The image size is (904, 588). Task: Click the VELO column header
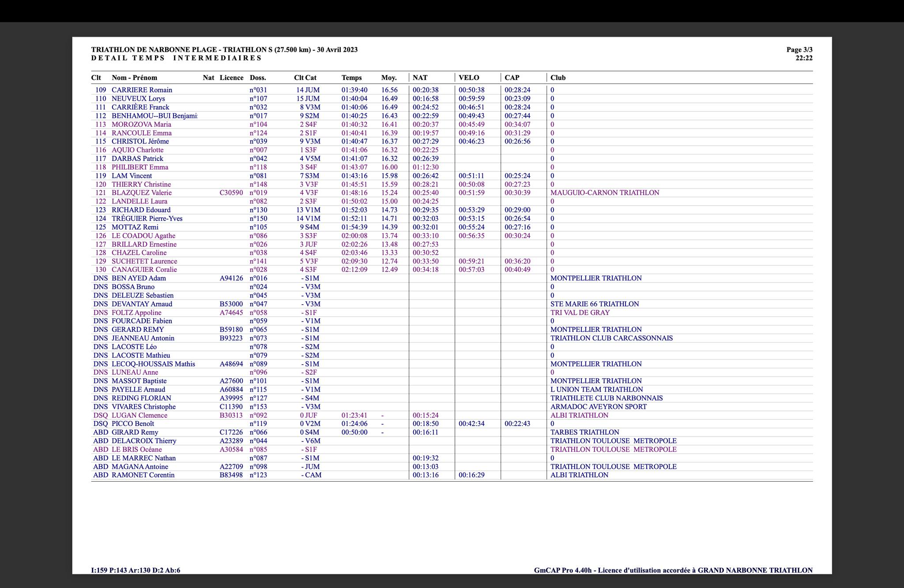(x=469, y=78)
